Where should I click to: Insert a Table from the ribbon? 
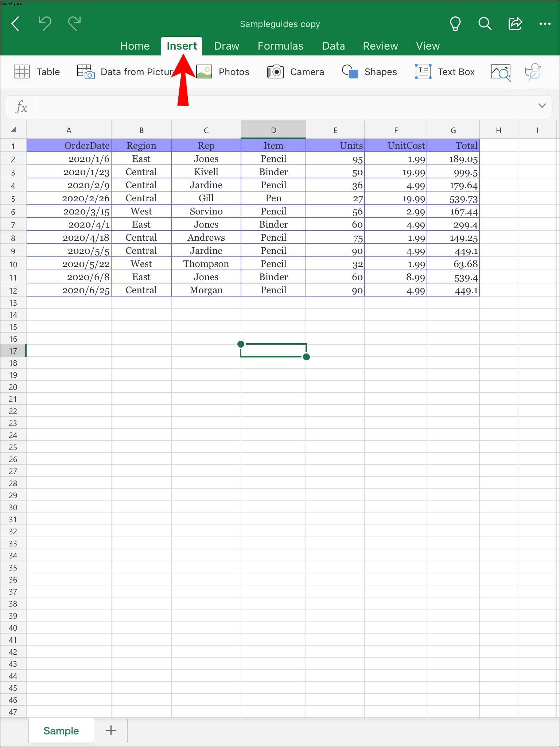click(37, 72)
